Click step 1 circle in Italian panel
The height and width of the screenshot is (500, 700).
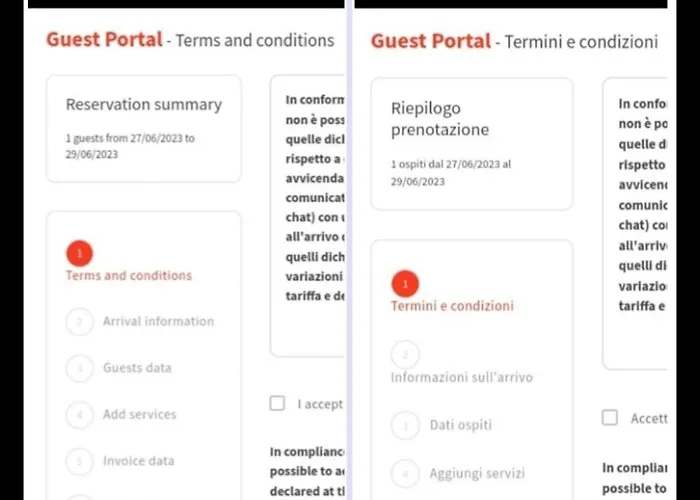point(405,285)
